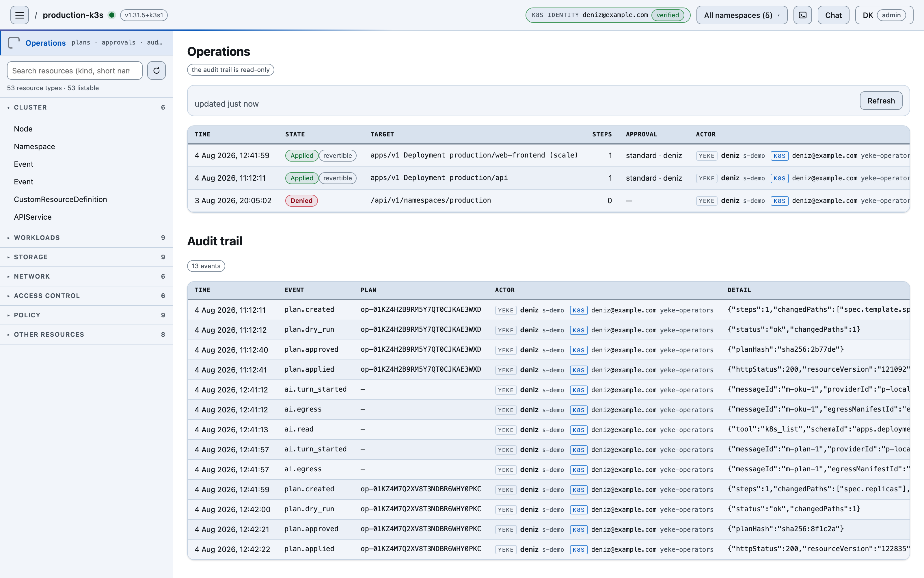This screenshot has height=578, width=924.
Task: Click 'standard · deniz' approval for web-frontend
Action: point(654,155)
